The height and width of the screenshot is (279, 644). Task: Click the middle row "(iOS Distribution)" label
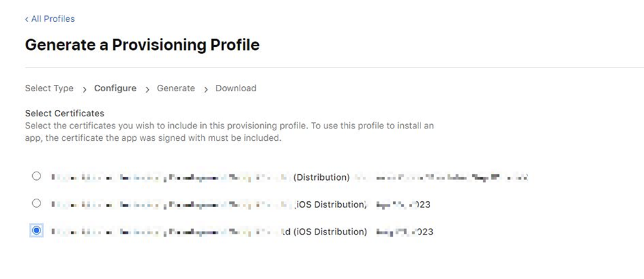pyautogui.click(x=332, y=204)
